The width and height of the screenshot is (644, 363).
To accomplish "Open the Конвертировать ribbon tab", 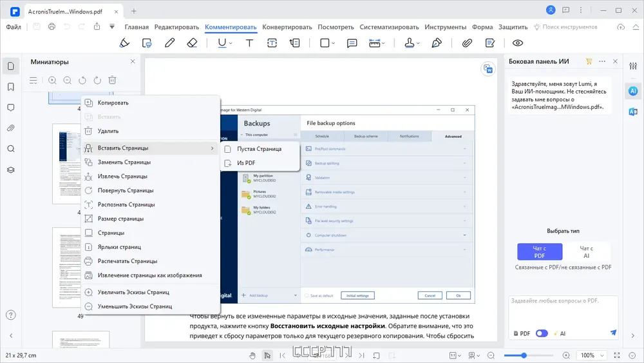I will pyautogui.click(x=287, y=26).
